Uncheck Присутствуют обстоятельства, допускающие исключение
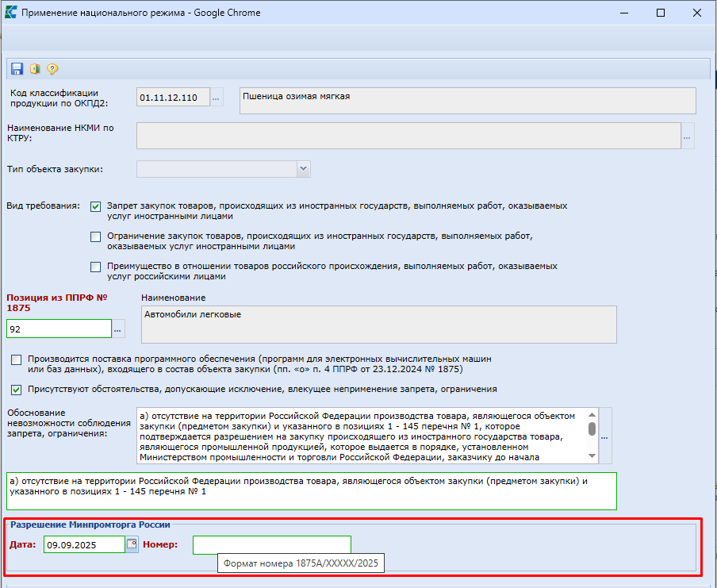717x588 pixels. pyautogui.click(x=17, y=390)
